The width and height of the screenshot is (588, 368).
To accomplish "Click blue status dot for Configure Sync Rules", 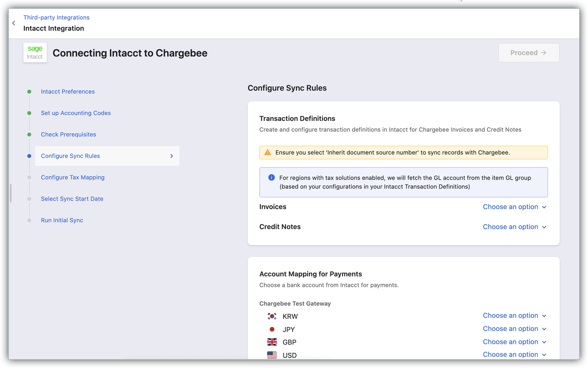I will pos(29,156).
